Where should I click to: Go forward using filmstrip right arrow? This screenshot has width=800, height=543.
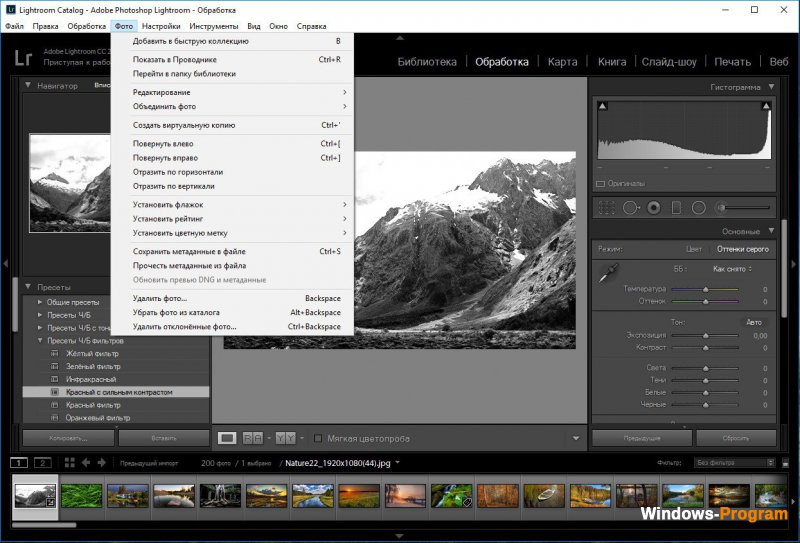[x=102, y=463]
